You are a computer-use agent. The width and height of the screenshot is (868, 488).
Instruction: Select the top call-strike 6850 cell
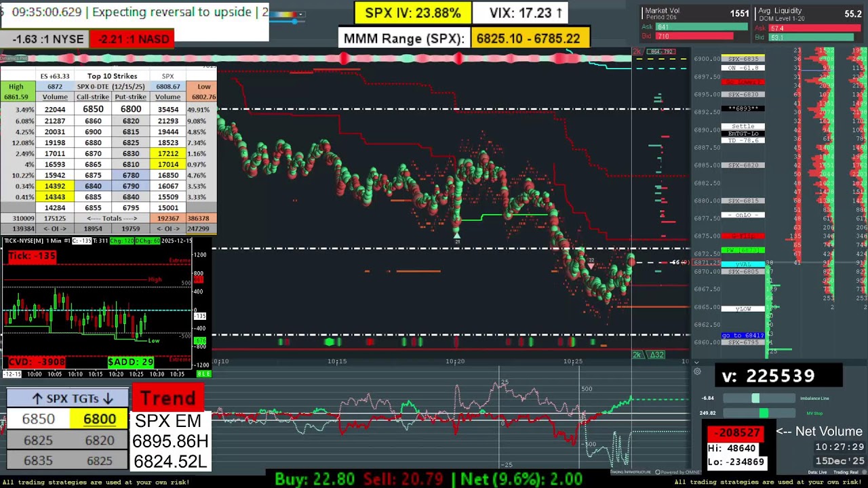[93, 109]
